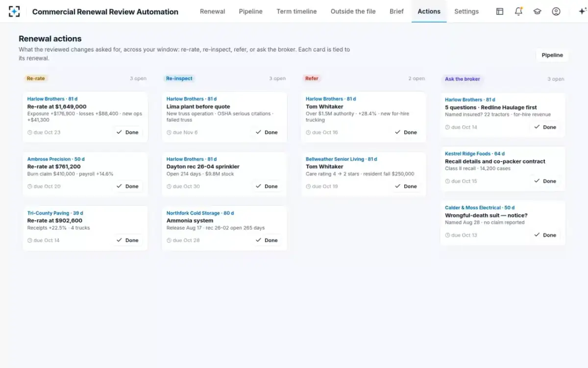
Task: Click the 'Renewal actions' heading
Action: point(50,39)
